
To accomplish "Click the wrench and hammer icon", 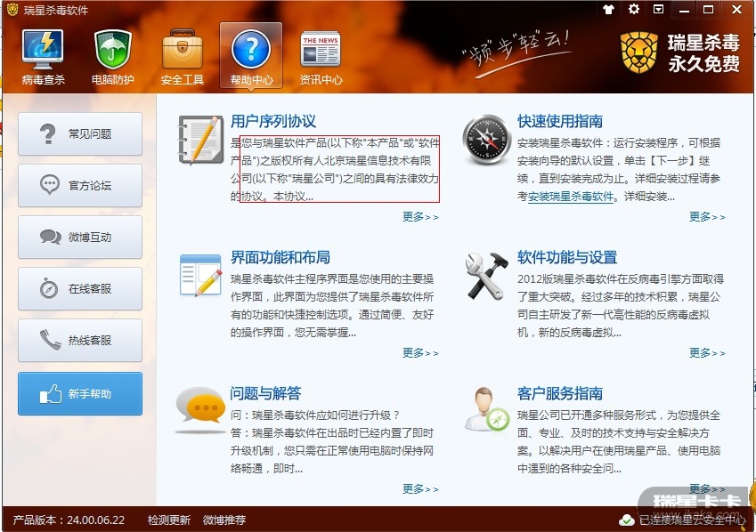I will 486,276.
